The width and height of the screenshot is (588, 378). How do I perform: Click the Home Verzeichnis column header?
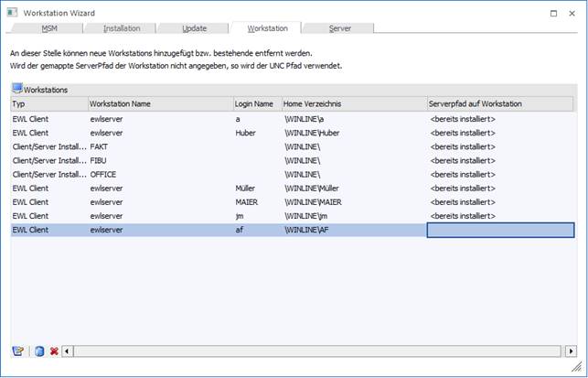click(x=354, y=104)
